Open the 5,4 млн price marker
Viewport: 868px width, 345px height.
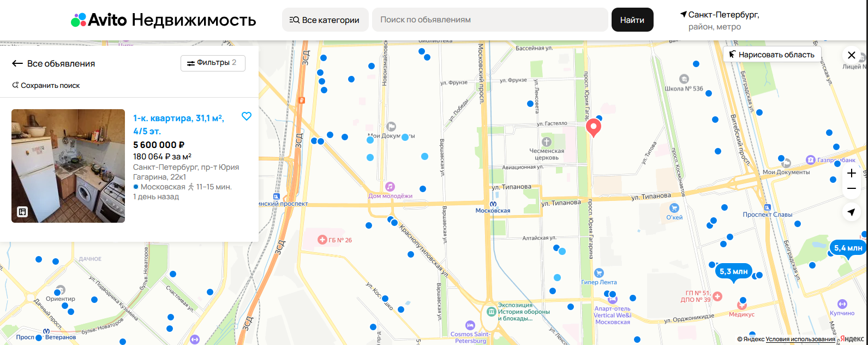point(848,249)
